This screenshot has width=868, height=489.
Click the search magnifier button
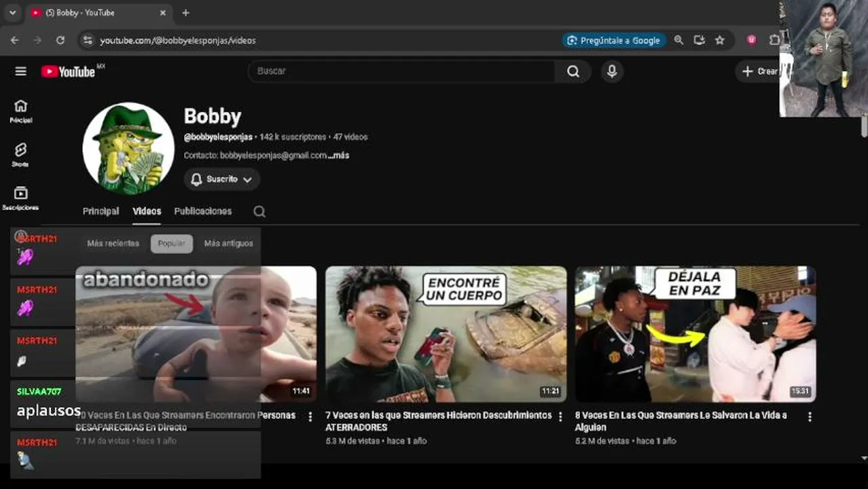573,71
